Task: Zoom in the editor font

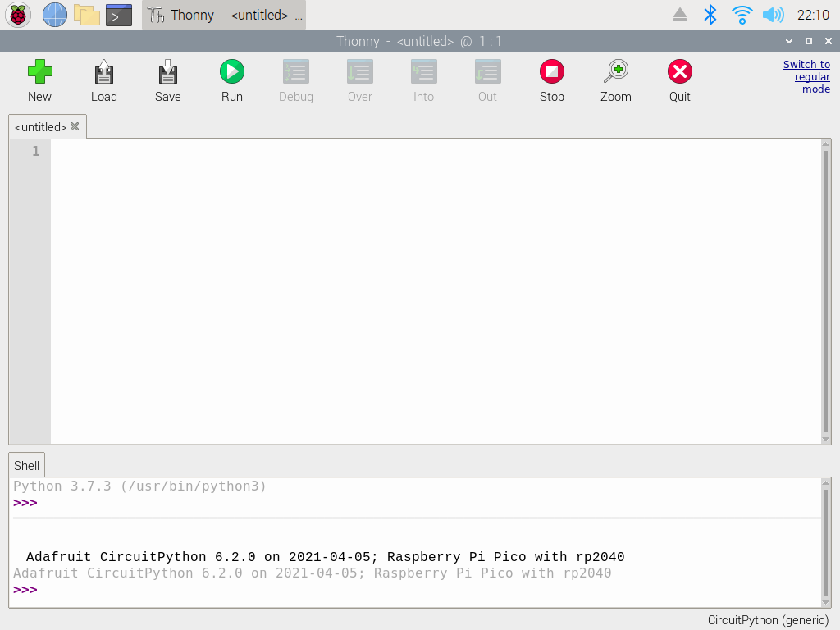Action: 616,80
